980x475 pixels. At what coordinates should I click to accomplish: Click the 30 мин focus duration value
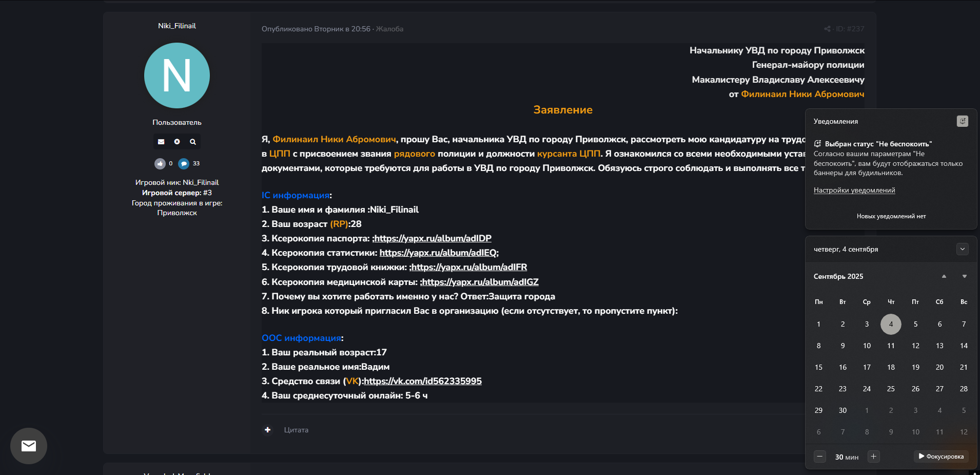click(847, 457)
